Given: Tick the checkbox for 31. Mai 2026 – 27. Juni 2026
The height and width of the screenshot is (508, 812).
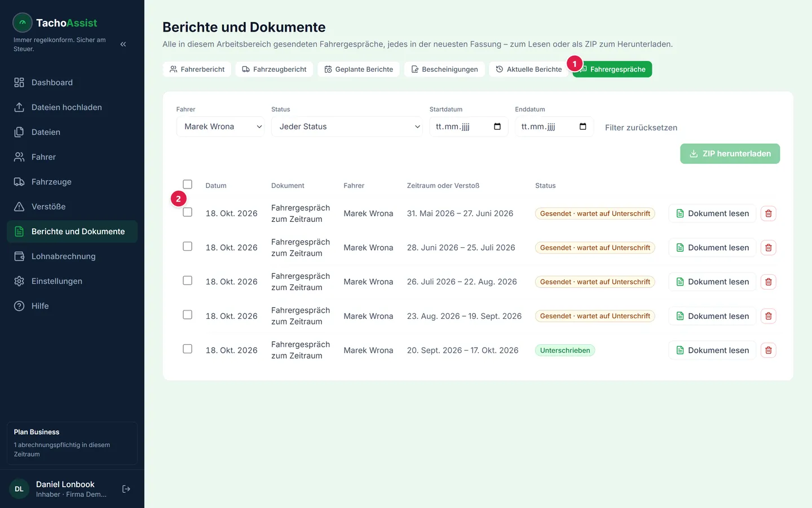Looking at the screenshot, I should 188,212.
